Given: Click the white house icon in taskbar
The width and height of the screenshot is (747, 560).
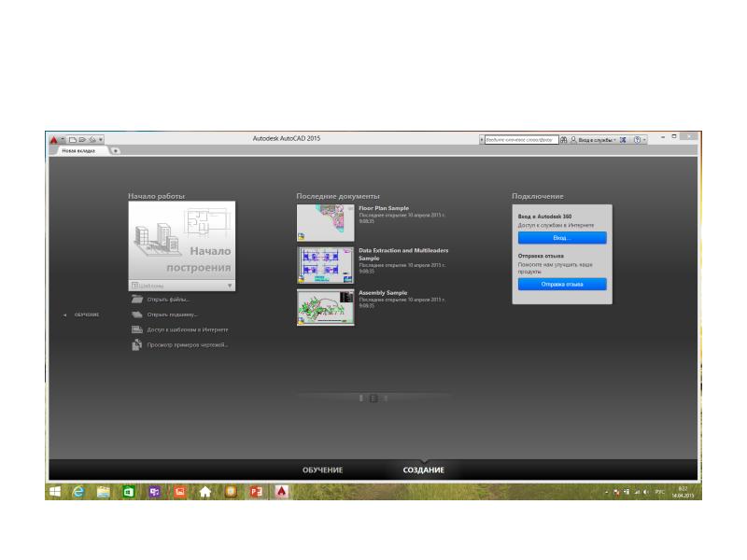Looking at the screenshot, I should pos(205,492).
